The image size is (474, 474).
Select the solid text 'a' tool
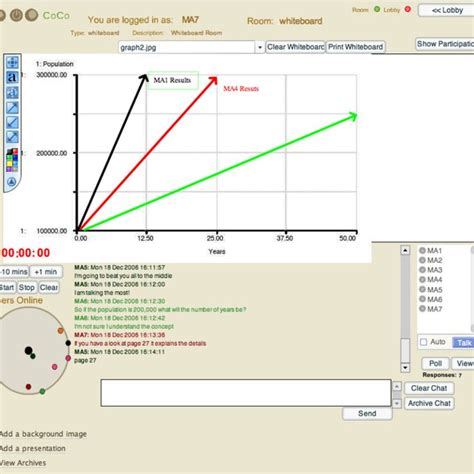point(12,77)
